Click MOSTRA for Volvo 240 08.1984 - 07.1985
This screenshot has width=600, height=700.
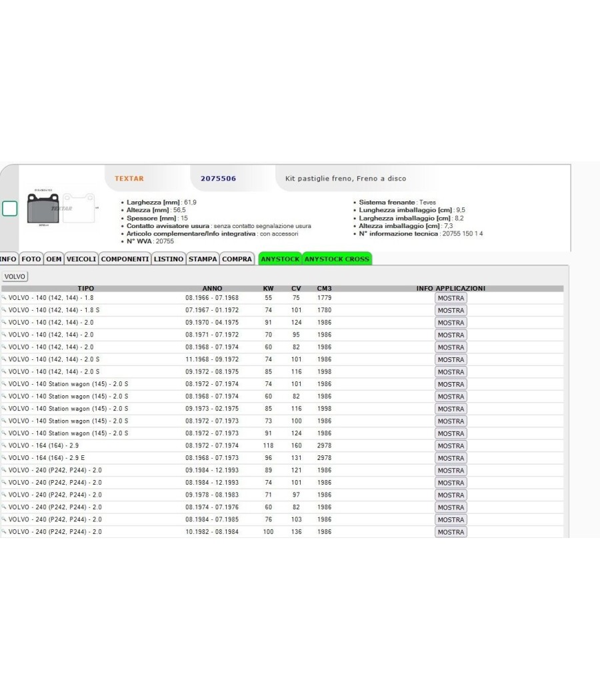[x=451, y=519]
